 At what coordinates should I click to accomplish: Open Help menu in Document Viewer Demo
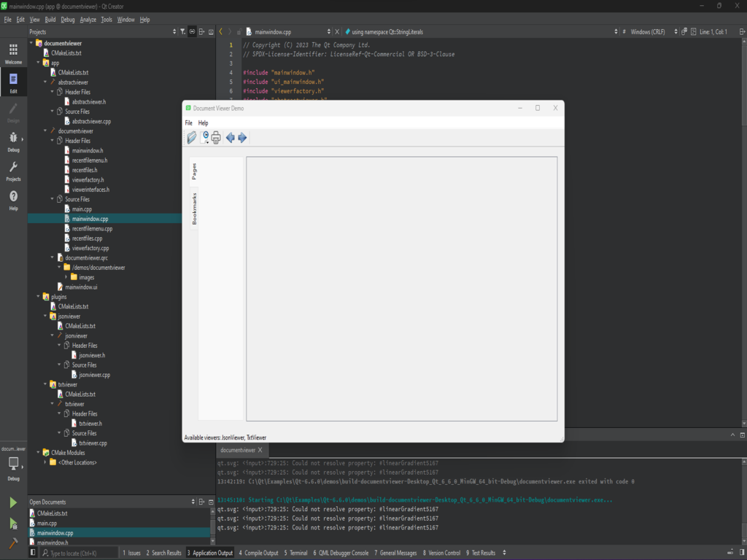click(x=203, y=122)
